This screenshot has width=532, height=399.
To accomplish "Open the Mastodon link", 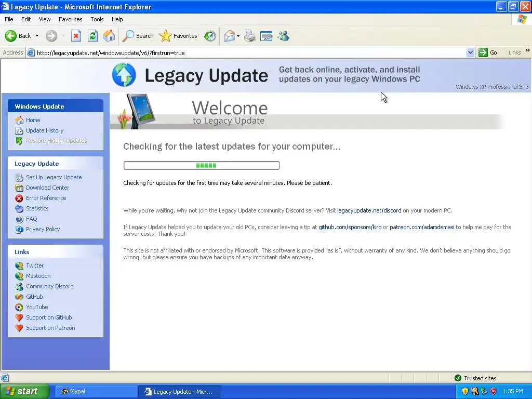I will (x=38, y=276).
